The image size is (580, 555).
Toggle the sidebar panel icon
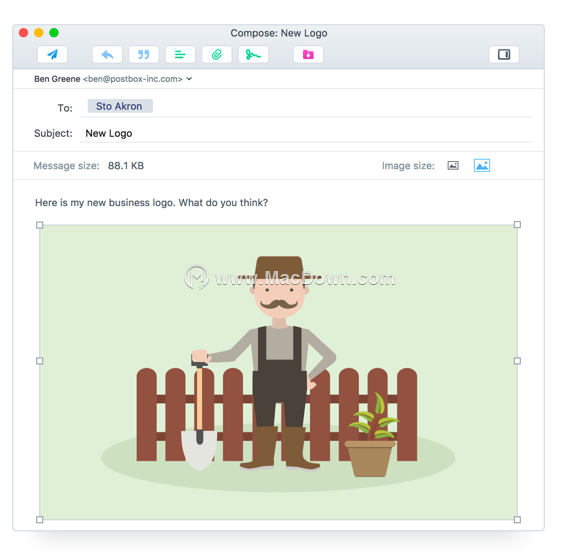point(504,55)
